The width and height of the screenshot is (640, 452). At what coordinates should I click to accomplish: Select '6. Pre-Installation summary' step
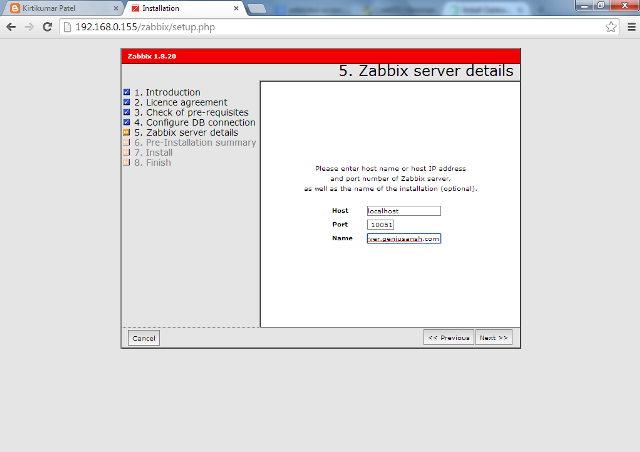tap(195, 143)
